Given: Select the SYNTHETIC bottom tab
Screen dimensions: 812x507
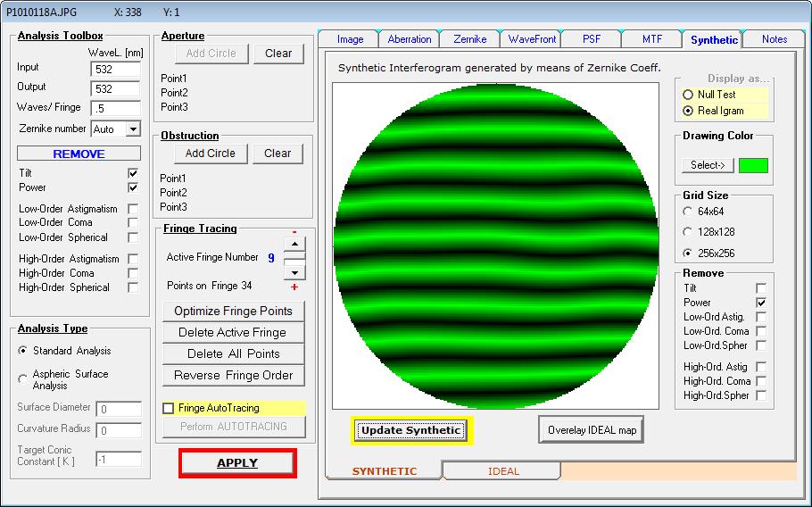Looking at the screenshot, I should click(x=385, y=470).
